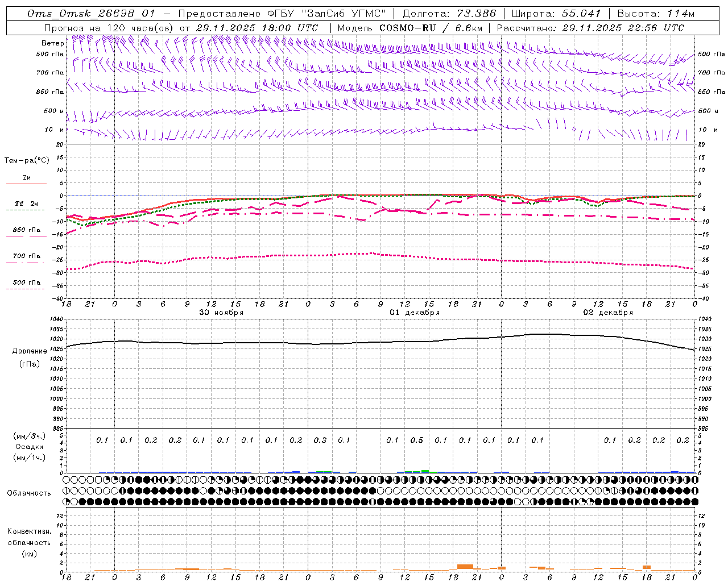Select the 02 декабря date label
This screenshot has height=582, width=728.
pos(608,313)
